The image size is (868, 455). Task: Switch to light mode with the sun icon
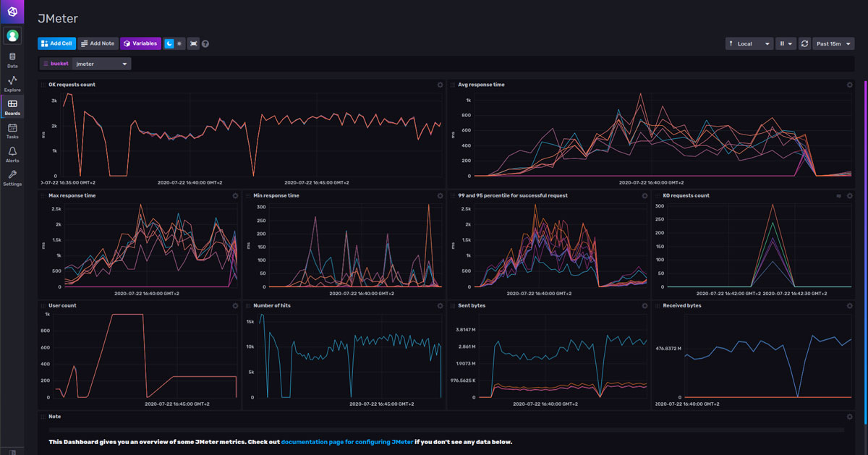[x=179, y=43]
